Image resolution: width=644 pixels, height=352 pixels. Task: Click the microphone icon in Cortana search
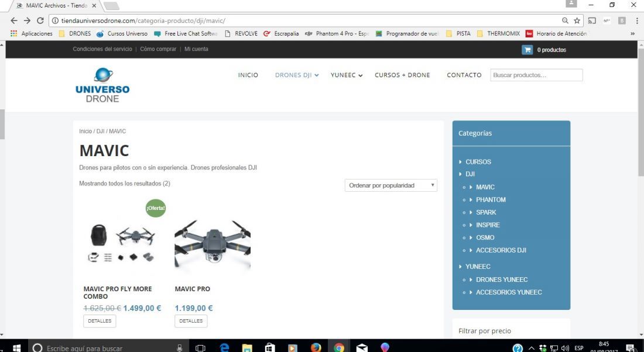180,348
